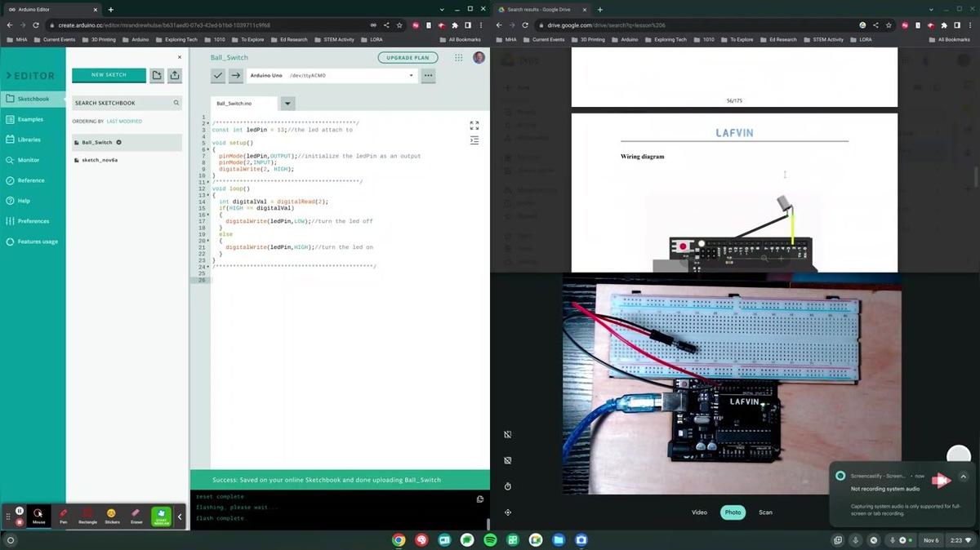Screen dimensions: 980x550
Task: Toggle fullscreen for the code editor
Action: click(x=474, y=126)
